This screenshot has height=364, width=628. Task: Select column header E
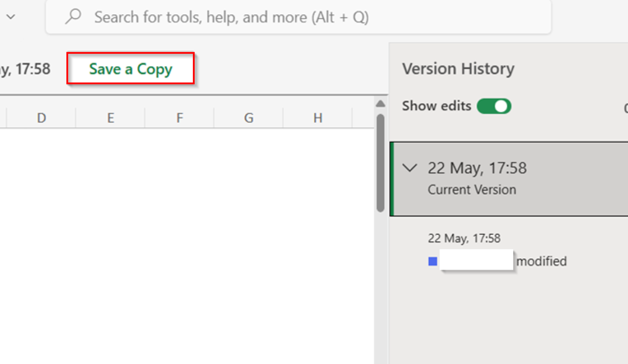(x=110, y=118)
